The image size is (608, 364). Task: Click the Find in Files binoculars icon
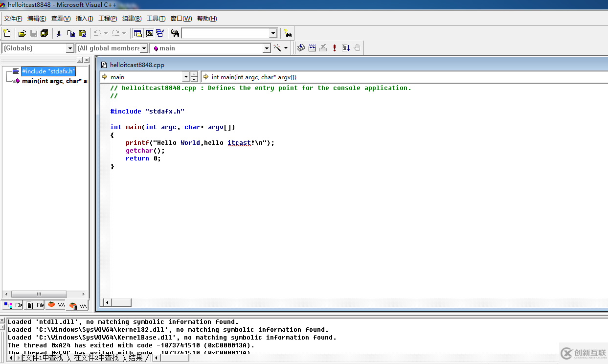pyautogui.click(x=175, y=33)
